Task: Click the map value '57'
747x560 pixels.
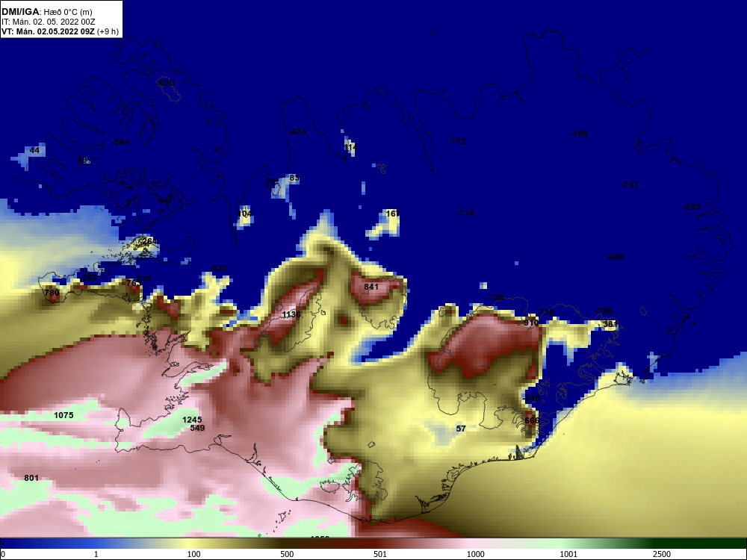Action: point(461,429)
